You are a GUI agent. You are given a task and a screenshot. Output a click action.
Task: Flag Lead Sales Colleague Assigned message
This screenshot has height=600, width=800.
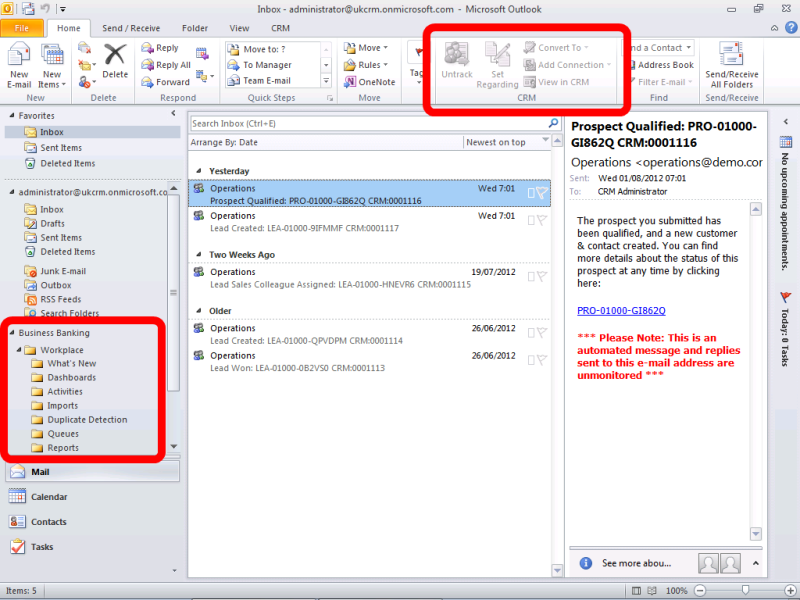(x=542, y=276)
